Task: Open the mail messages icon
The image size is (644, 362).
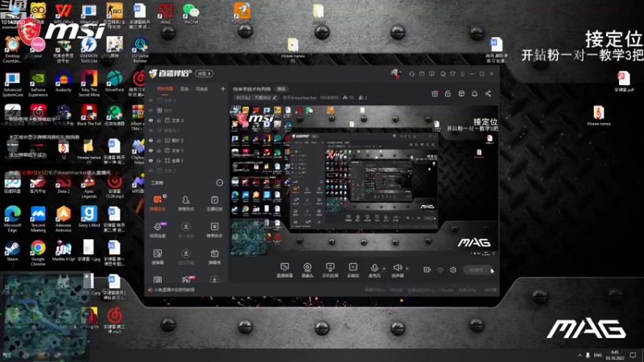Action: coord(422,74)
